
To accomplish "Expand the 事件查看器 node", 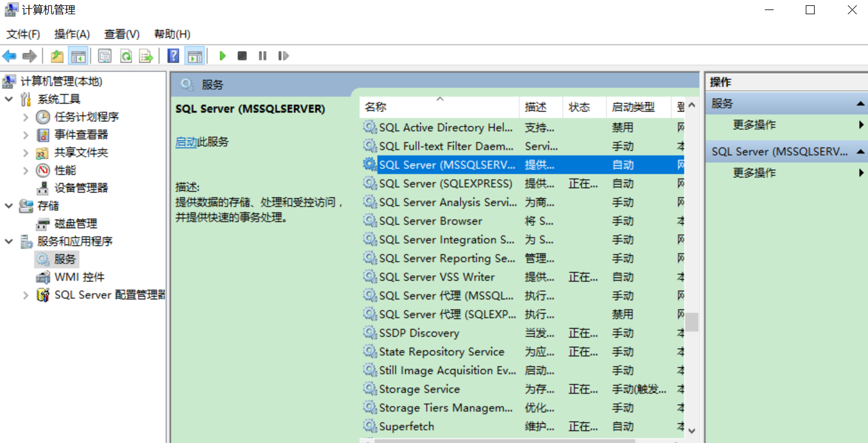I will click(x=25, y=135).
